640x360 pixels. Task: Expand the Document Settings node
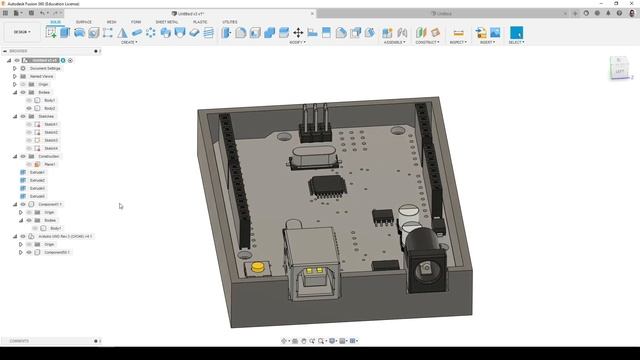[15, 69]
